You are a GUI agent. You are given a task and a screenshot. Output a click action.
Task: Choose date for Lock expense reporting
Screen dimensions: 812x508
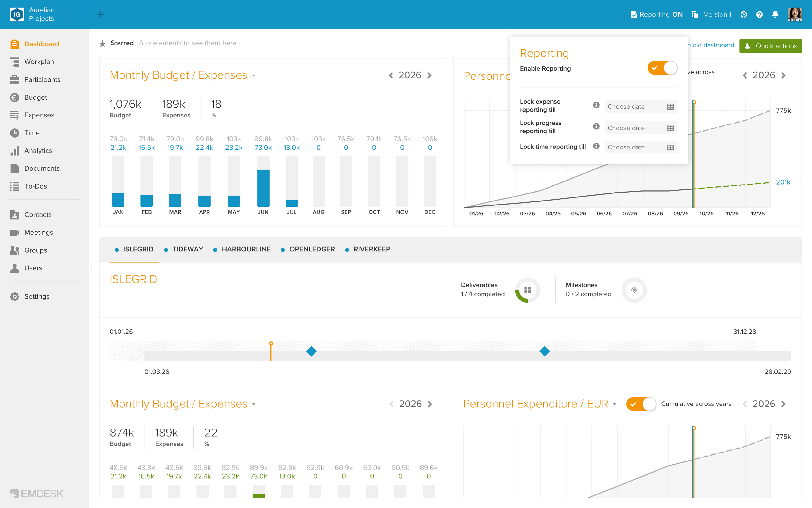[x=641, y=106]
